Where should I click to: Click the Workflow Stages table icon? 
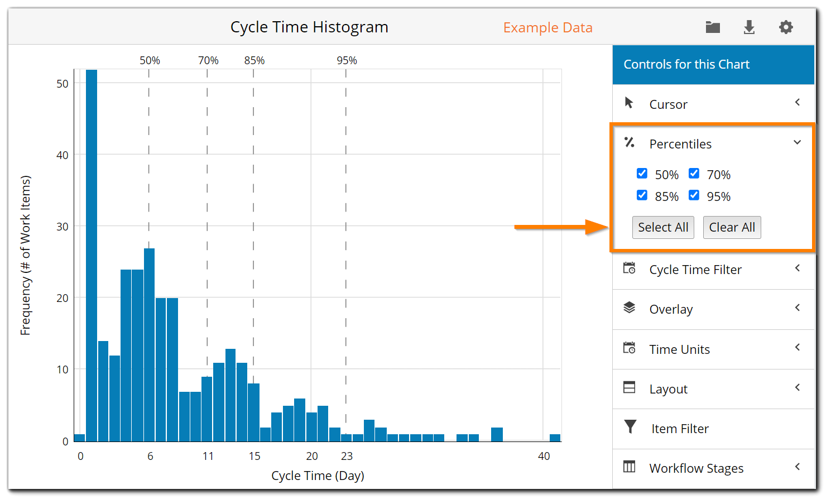coord(630,467)
